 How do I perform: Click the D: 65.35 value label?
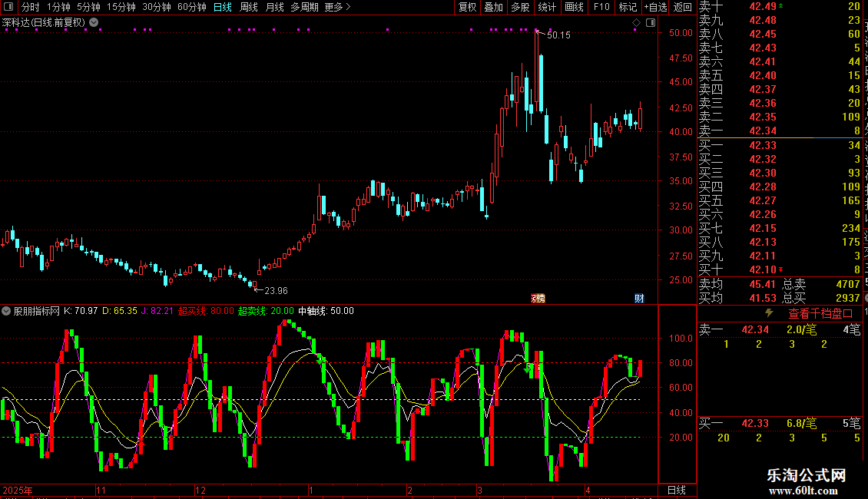[x=120, y=311]
